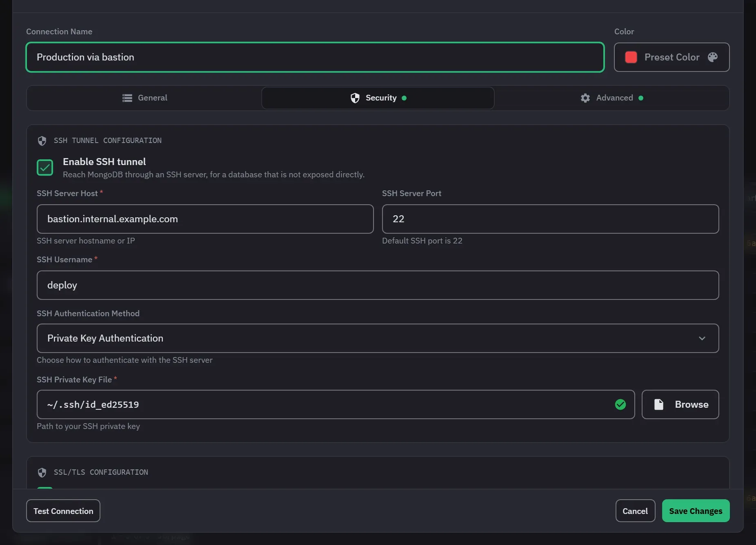Click 'Path to your SSH private key' hint

[88, 426]
